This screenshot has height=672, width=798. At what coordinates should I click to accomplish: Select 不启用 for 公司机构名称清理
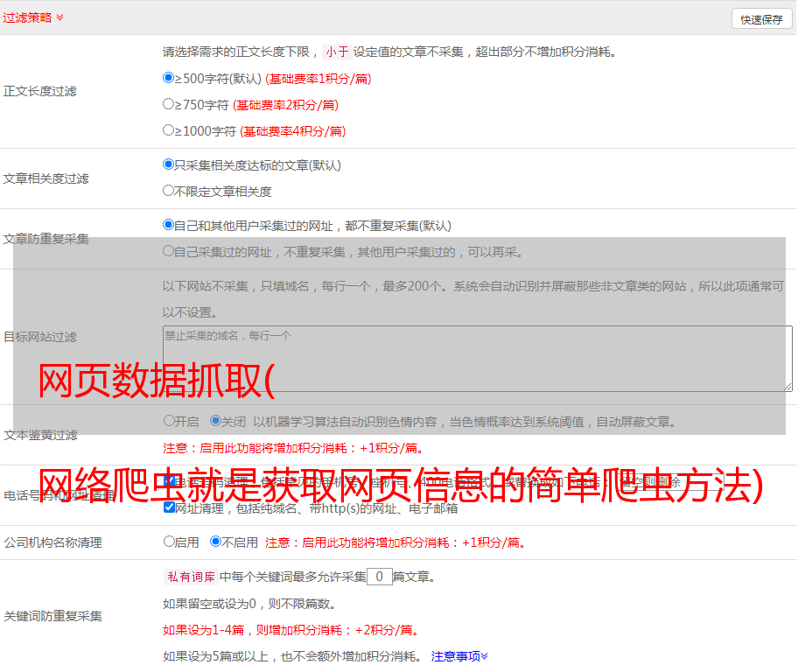click(215, 541)
